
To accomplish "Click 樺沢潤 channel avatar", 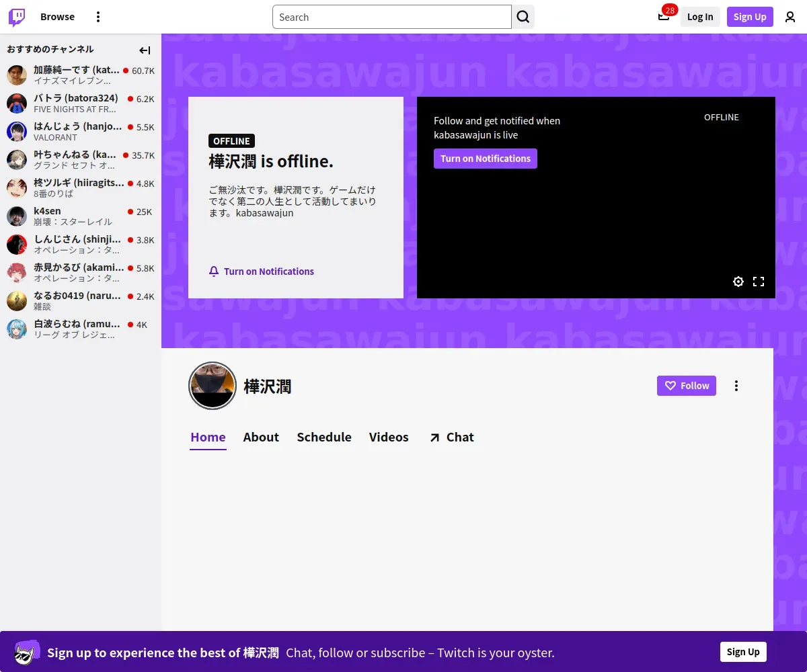I will pyautogui.click(x=213, y=386).
